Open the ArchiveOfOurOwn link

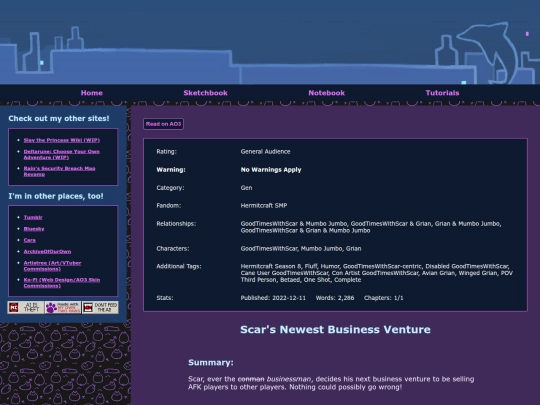[x=47, y=251]
